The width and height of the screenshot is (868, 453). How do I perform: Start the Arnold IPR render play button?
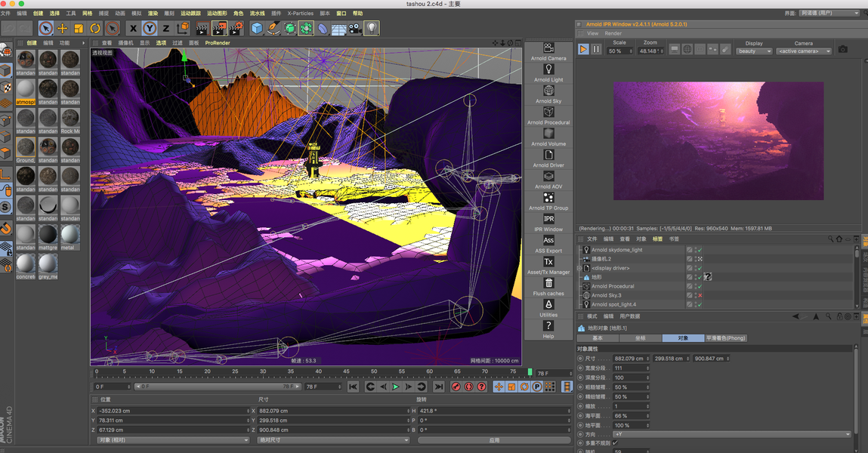583,49
